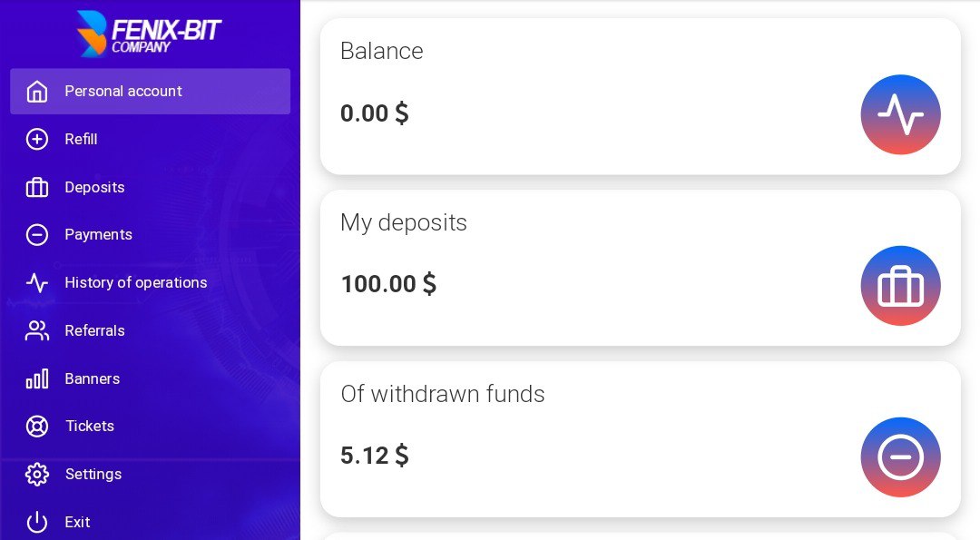
Task: Click the lifebuoy icon next to Tickets
Action: pos(37,427)
